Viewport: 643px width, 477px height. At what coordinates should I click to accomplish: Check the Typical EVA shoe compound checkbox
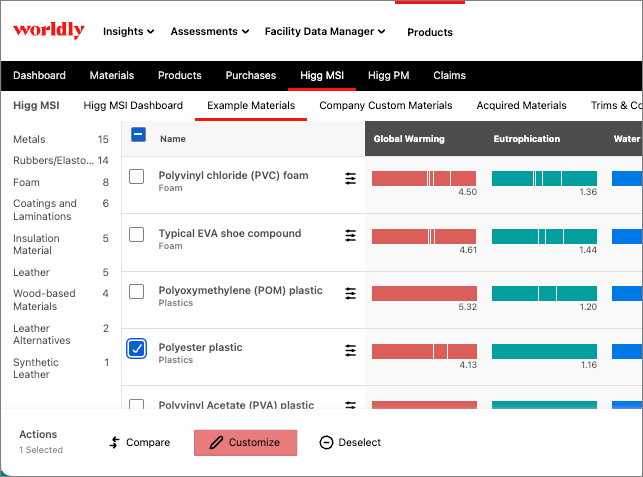(x=137, y=235)
